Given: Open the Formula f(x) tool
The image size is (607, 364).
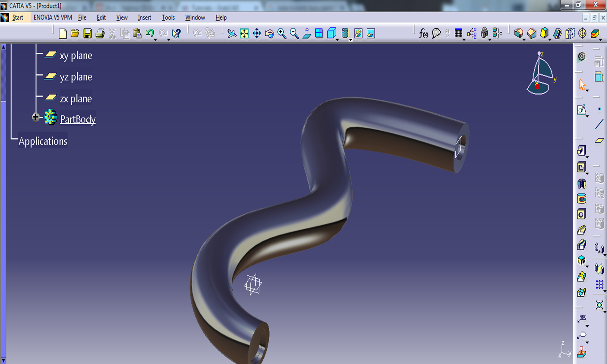Looking at the screenshot, I should click(423, 33).
